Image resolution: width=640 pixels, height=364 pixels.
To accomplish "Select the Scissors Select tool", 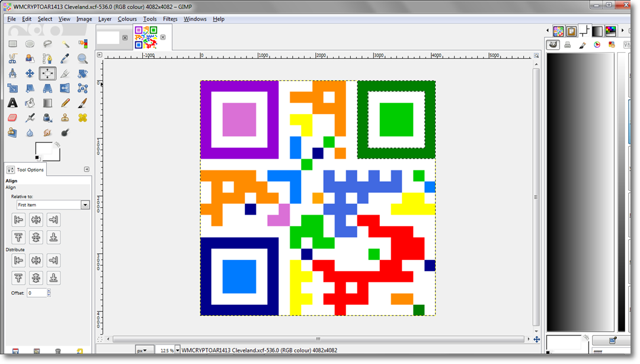I will tap(12, 59).
